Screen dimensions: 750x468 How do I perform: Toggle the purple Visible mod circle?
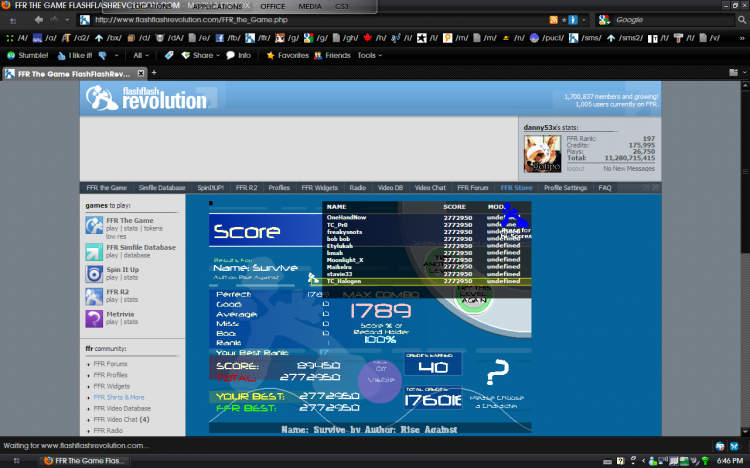(x=380, y=380)
